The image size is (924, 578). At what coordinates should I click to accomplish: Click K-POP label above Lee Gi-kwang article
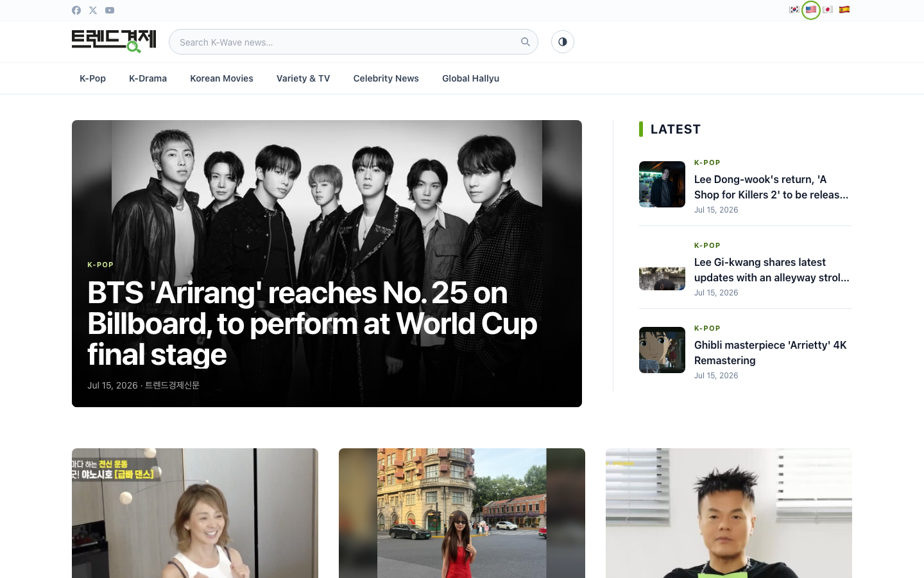click(707, 245)
